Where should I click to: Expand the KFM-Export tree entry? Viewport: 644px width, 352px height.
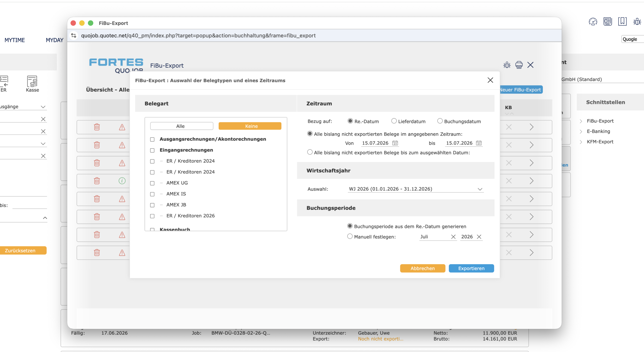(x=581, y=142)
